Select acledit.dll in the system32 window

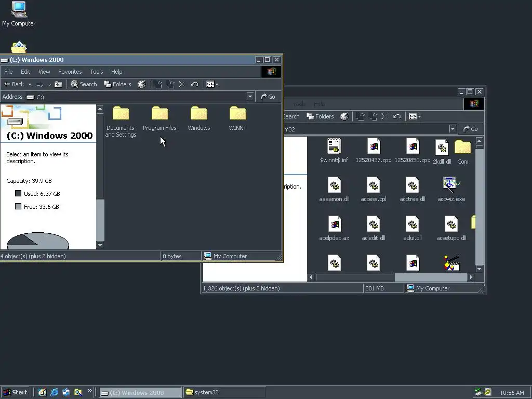tap(373, 229)
